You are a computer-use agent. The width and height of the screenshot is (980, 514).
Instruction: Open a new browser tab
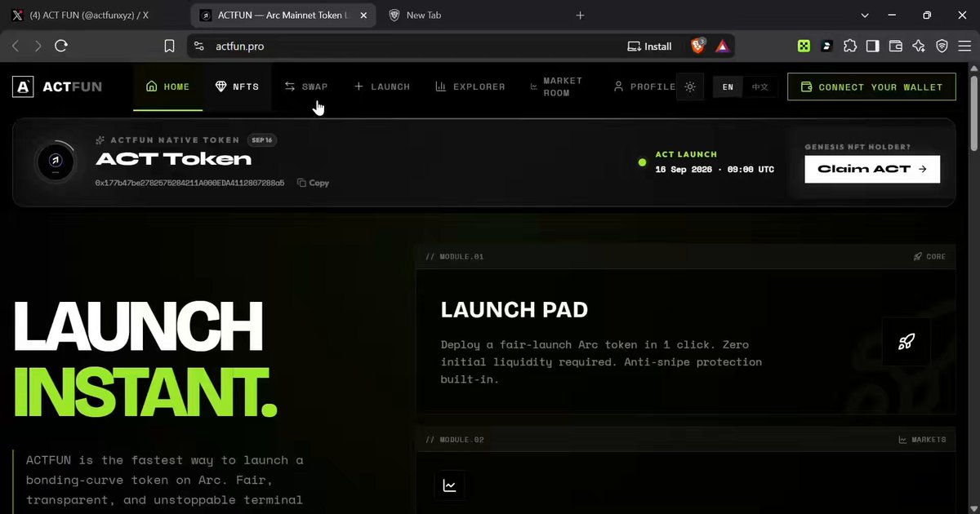tap(581, 16)
